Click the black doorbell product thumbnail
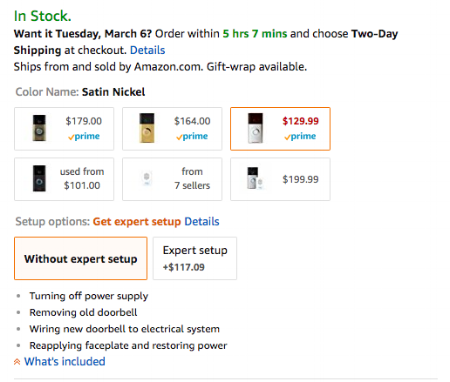 [x=39, y=179]
